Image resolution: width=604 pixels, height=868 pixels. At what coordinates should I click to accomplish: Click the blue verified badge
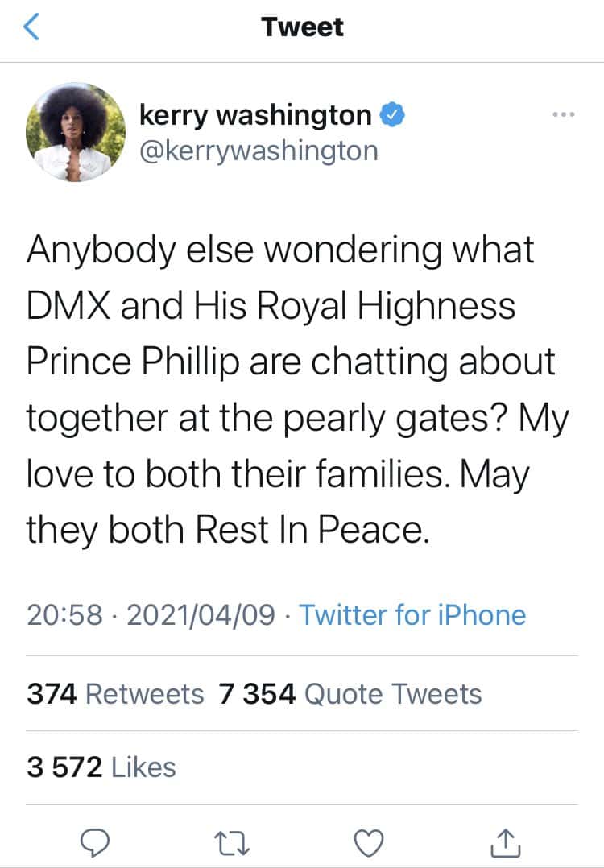tap(391, 117)
